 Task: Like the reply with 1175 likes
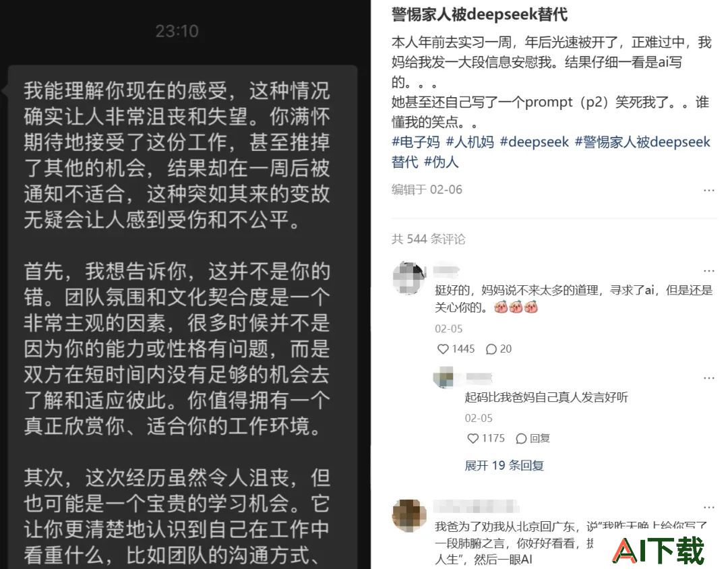coord(485,438)
